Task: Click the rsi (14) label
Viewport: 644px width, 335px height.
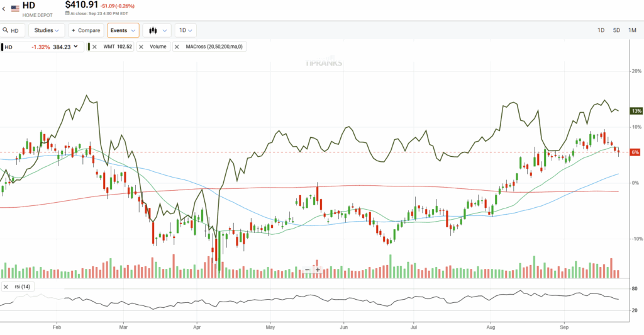Action: [22, 287]
